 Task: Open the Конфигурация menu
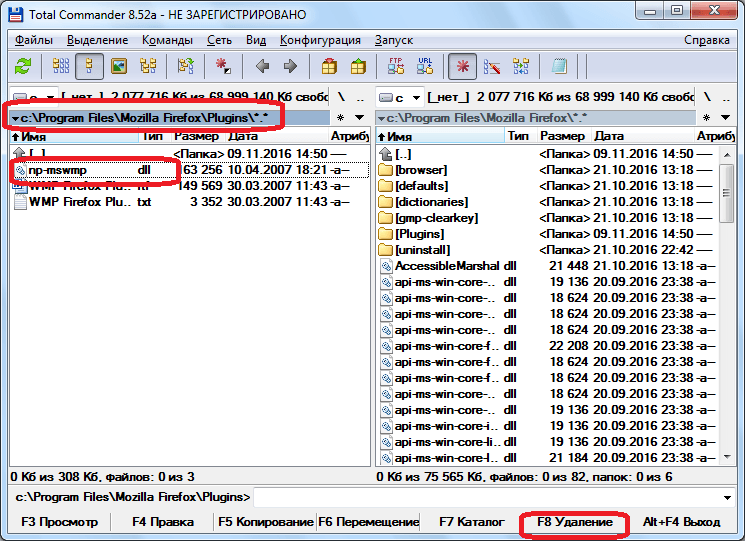[x=320, y=40]
